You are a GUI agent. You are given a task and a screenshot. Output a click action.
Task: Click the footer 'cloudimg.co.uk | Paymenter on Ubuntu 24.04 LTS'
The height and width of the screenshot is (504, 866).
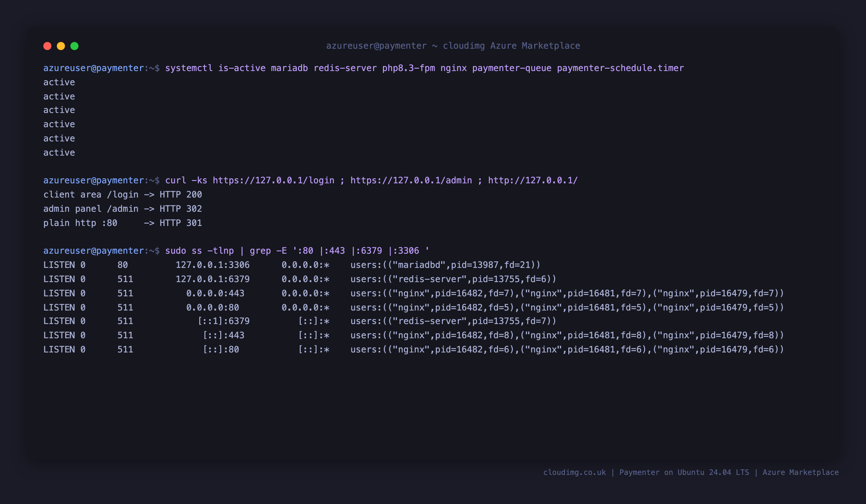point(646,473)
